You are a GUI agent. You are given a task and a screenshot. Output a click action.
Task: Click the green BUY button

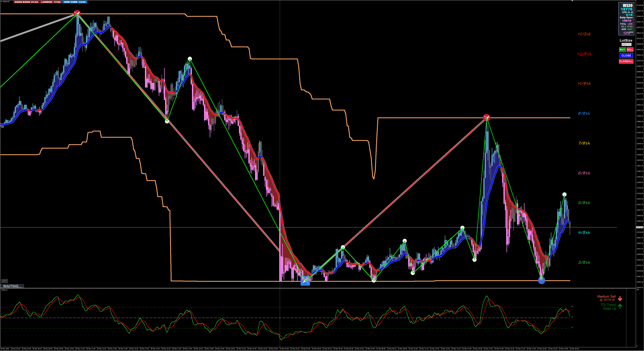pyautogui.click(x=622, y=49)
